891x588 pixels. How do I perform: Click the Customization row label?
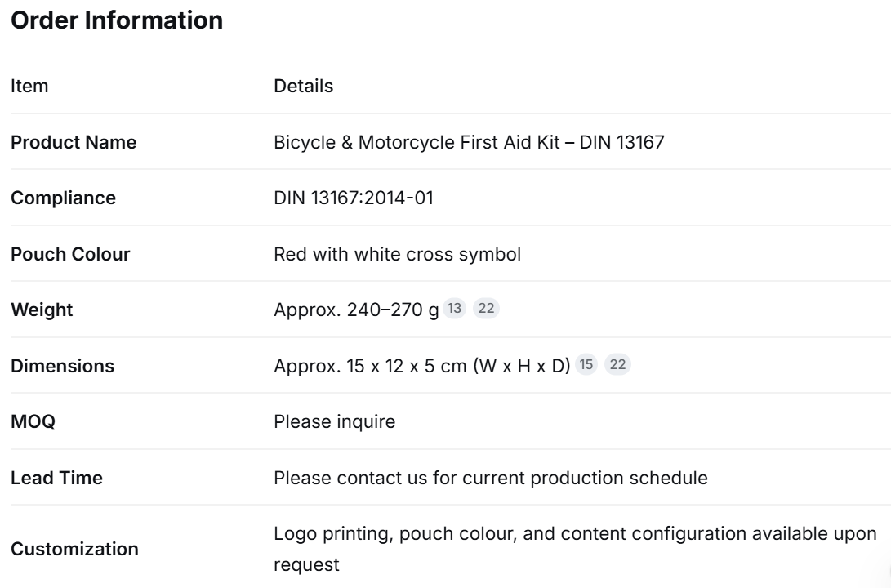[74, 549]
